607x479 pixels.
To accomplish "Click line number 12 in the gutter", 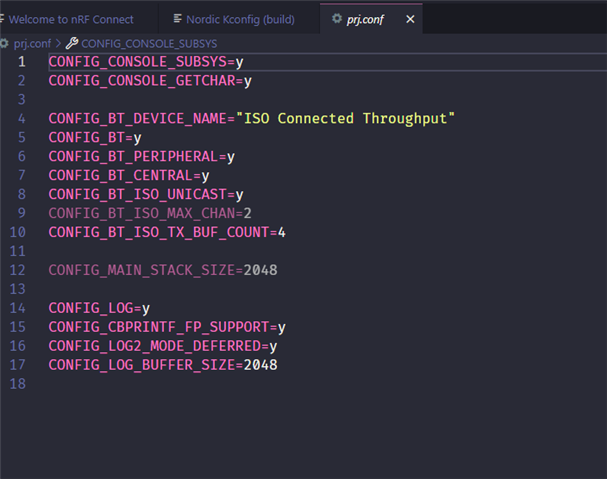I will pyautogui.click(x=20, y=270).
